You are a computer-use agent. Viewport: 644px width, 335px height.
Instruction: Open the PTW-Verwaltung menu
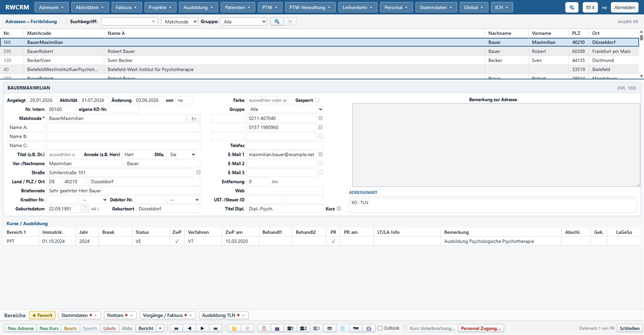pos(310,7)
